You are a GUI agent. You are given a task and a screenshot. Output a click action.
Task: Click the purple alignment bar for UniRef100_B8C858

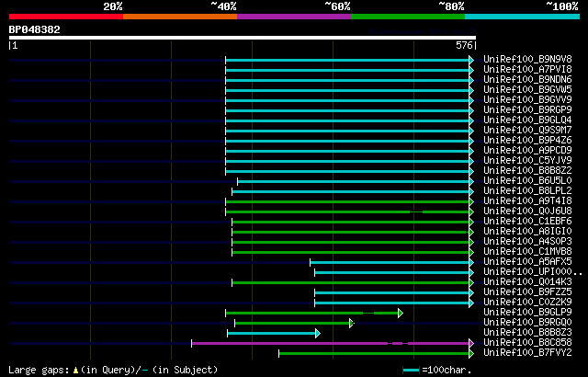[331, 343]
